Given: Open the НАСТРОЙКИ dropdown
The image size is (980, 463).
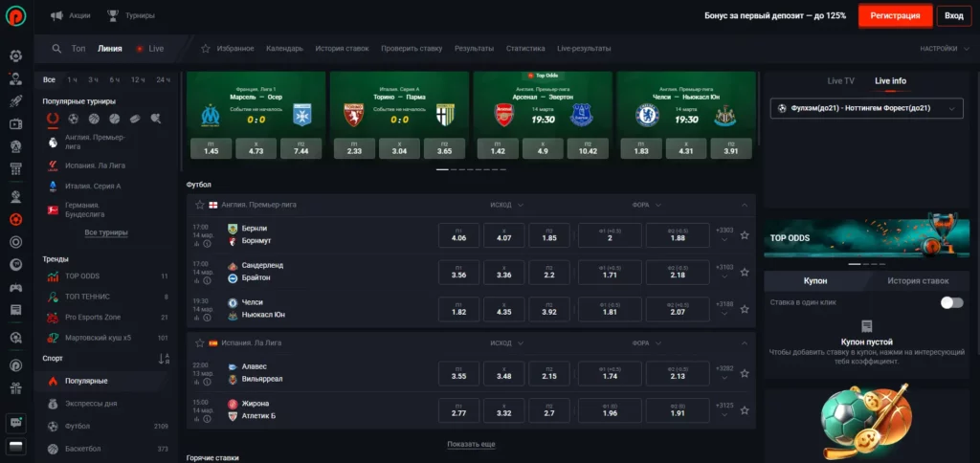Looking at the screenshot, I should tap(947, 49).
